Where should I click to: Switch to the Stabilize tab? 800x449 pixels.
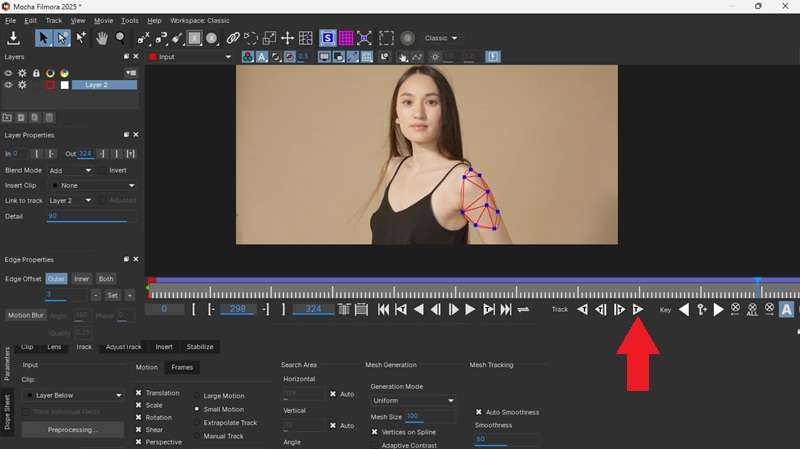(200, 346)
